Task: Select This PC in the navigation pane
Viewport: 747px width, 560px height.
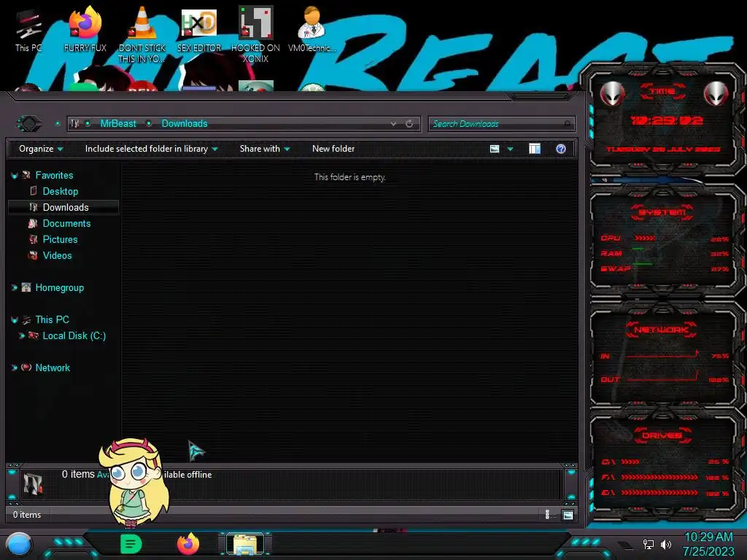Action: click(x=52, y=319)
